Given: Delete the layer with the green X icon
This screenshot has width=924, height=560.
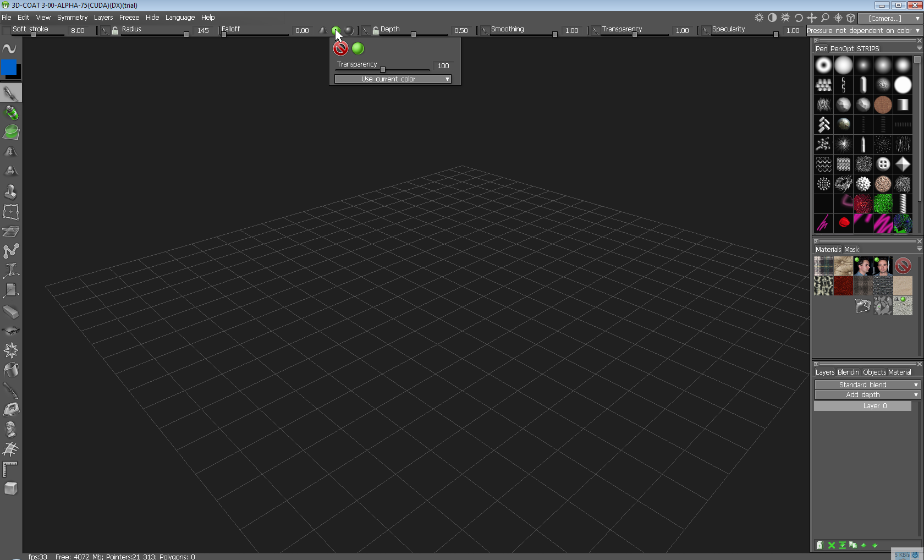Looking at the screenshot, I should click(x=832, y=545).
